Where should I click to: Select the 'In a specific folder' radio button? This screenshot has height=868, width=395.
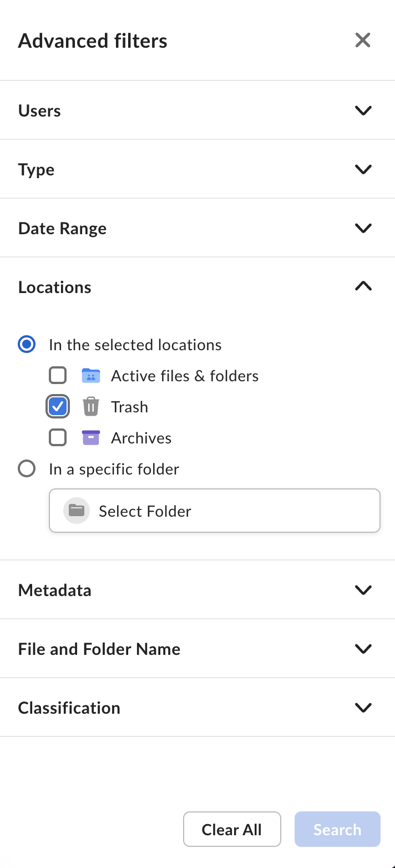tap(27, 469)
